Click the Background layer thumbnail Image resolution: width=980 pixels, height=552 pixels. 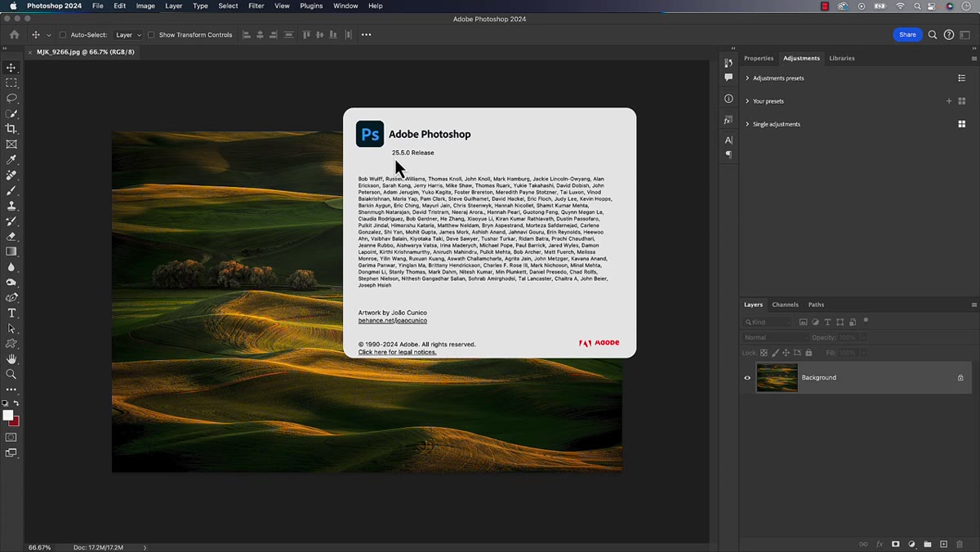click(777, 378)
